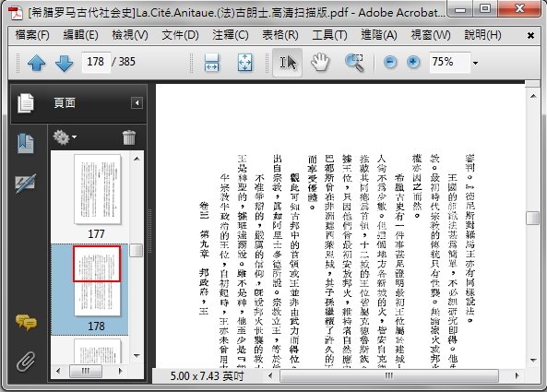Image resolution: width=547 pixels, height=392 pixels.
Task: Collapse the pages navigation panel
Action: pyautogui.click(x=137, y=103)
